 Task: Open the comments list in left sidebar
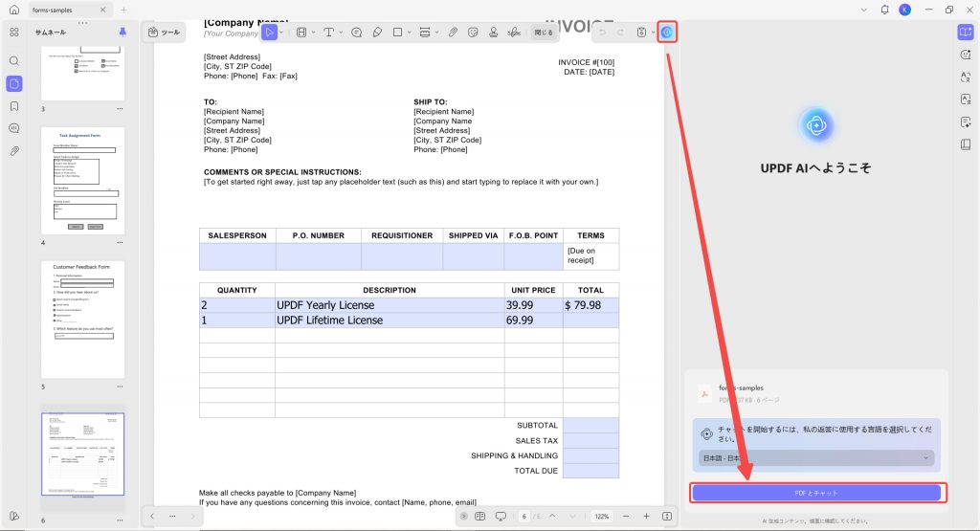pyautogui.click(x=14, y=128)
